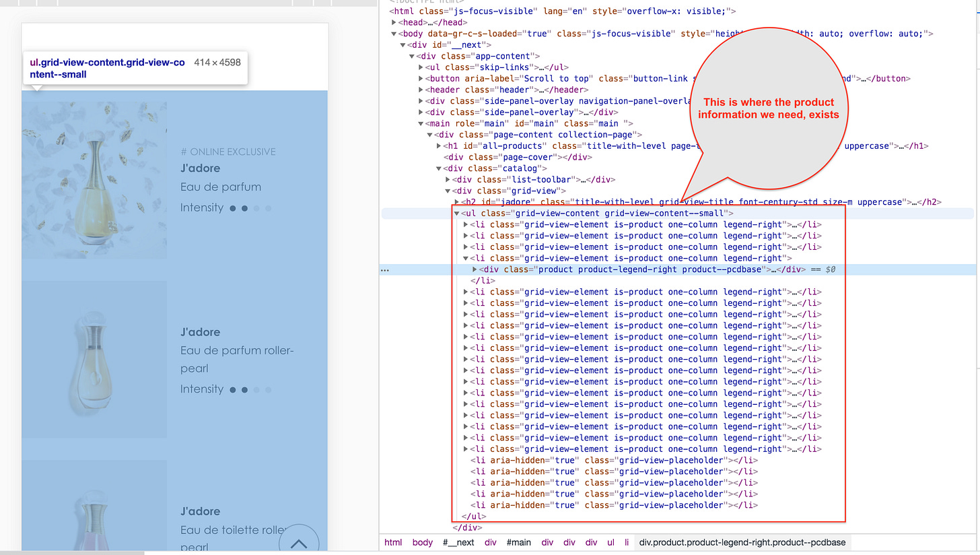Click li in the breadcrumb bar

click(x=626, y=542)
